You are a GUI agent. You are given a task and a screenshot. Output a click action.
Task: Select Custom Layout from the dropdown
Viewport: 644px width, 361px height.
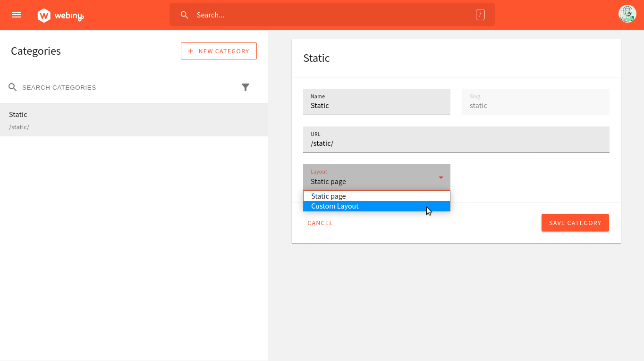coord(335,206)
